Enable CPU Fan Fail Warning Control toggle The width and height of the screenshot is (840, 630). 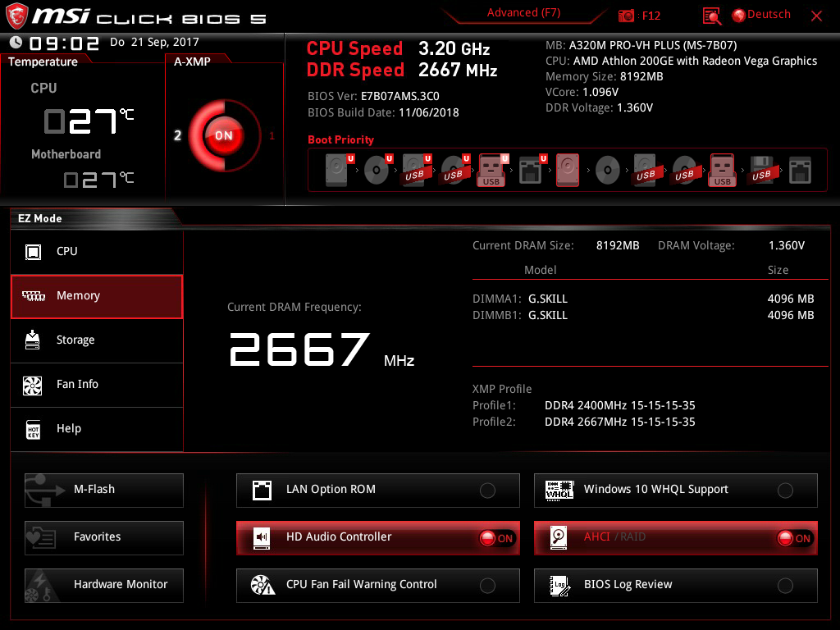487,586
